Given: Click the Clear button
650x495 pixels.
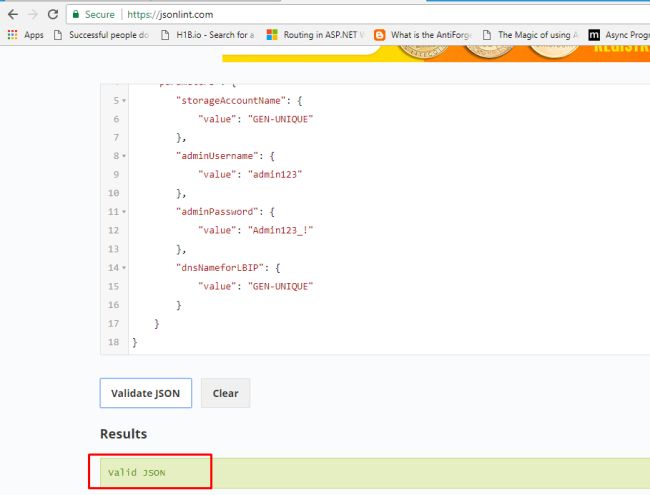Looking at the screenshot, I should pyautogui.click(x=226, y=393).
